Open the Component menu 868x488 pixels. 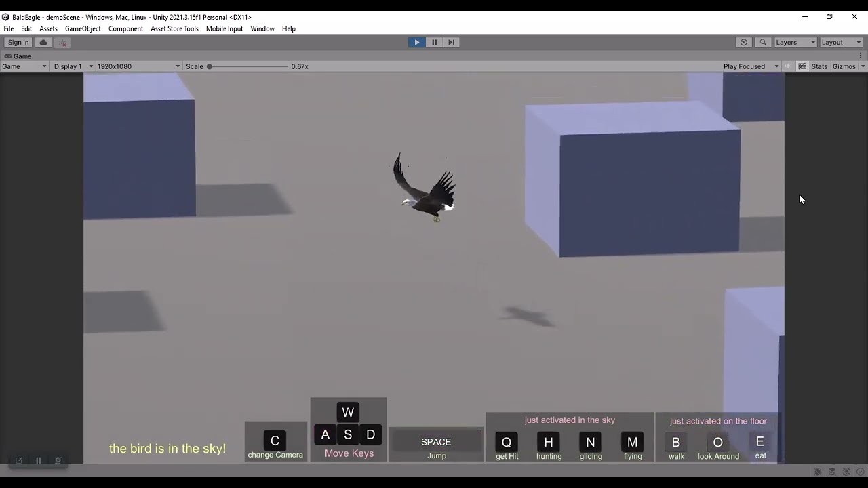[125, 28]
